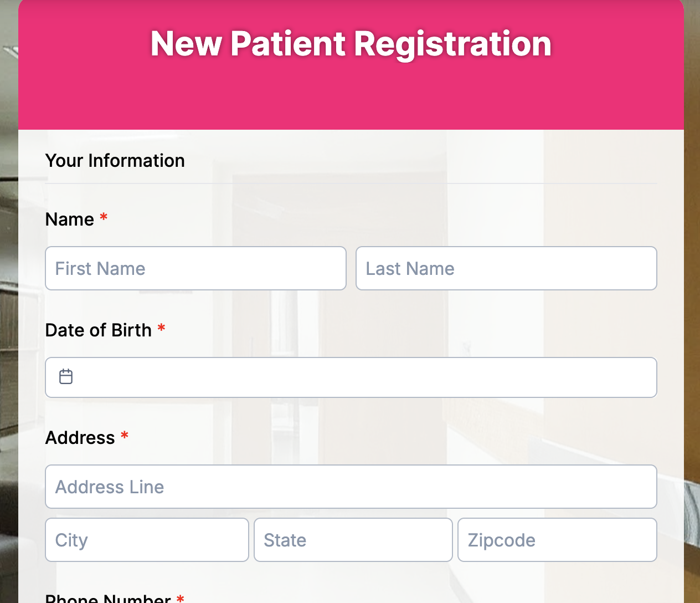Click the Name field label
700x603 pixels.
(70, 219)
